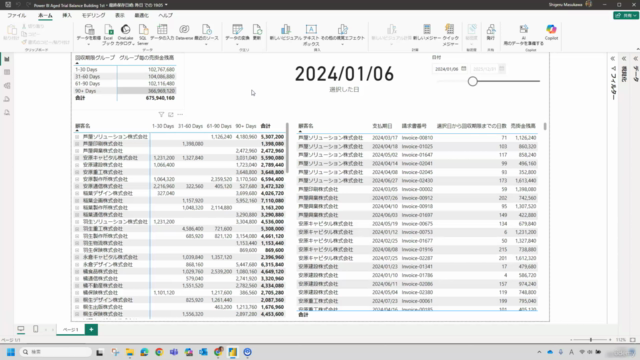Switch to Model view in left sidebar
640x360 pixels.
click(x=7, y=86)
